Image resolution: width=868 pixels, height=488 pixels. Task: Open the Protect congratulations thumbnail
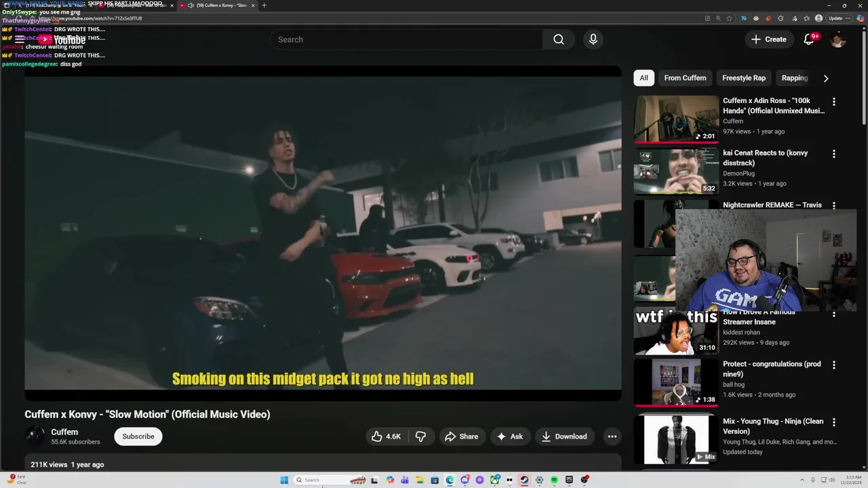(676, 382)
